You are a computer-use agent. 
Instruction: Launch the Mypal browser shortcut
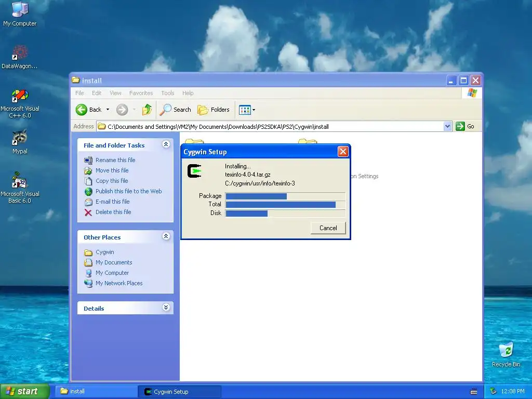20,142
